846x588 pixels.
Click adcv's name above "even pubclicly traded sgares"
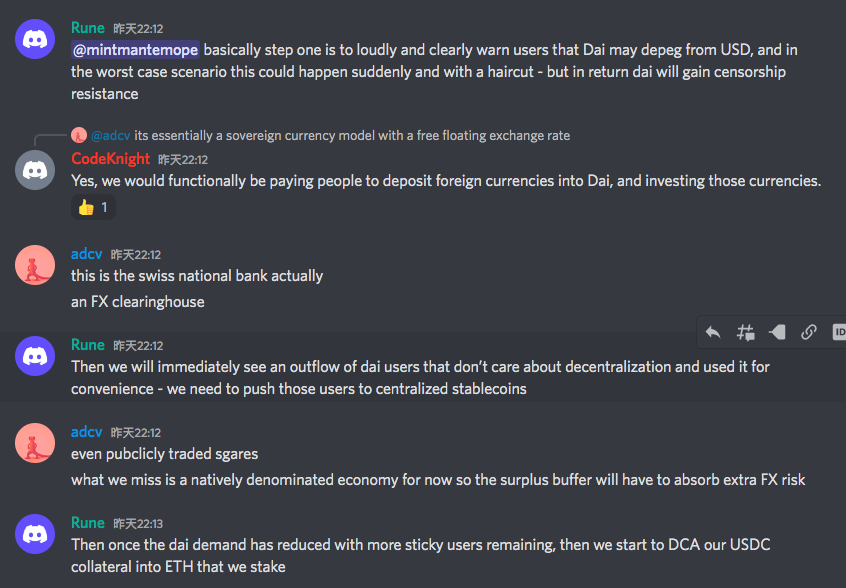click(86, 432)
